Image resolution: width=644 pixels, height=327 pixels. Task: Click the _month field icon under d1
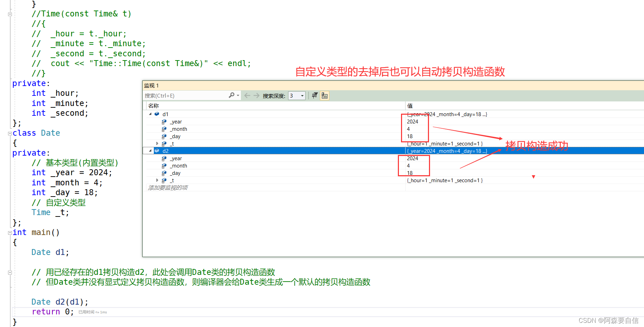coord(164,129)
